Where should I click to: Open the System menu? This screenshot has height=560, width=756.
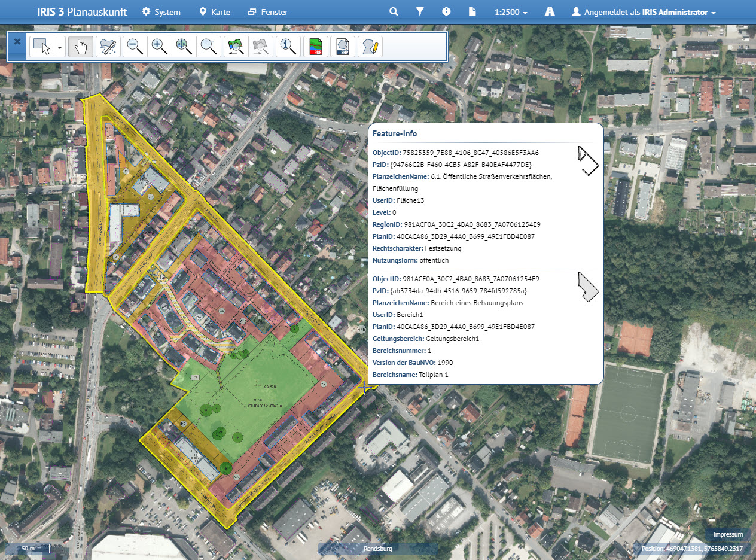(161, 12)
